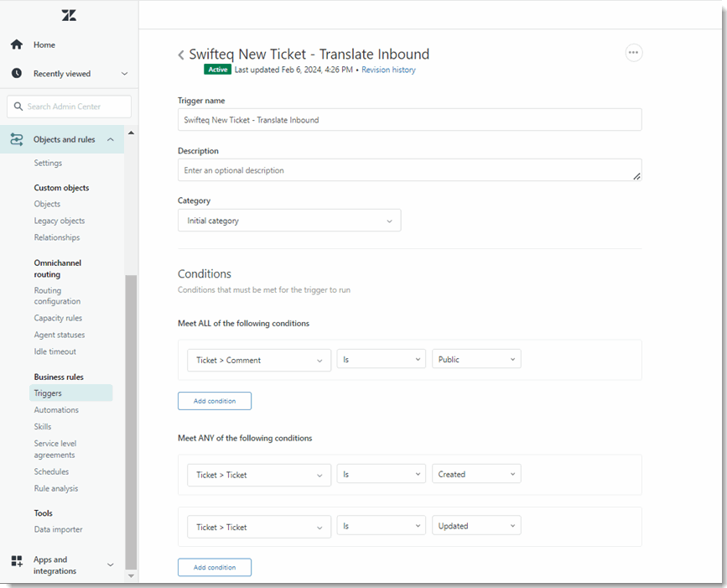Open the Is operator dropdown in Updated row
Viewport: 727px width, 588px height.
click(x=382, y=526)
